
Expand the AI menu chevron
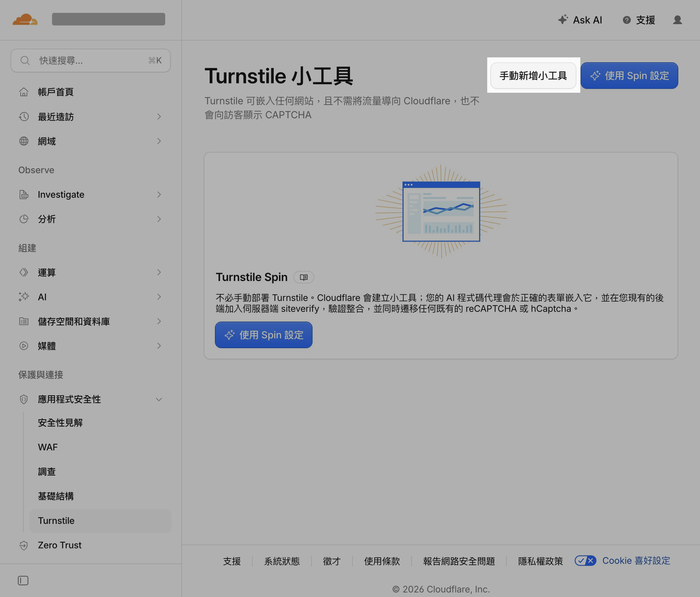coord(159,297)
